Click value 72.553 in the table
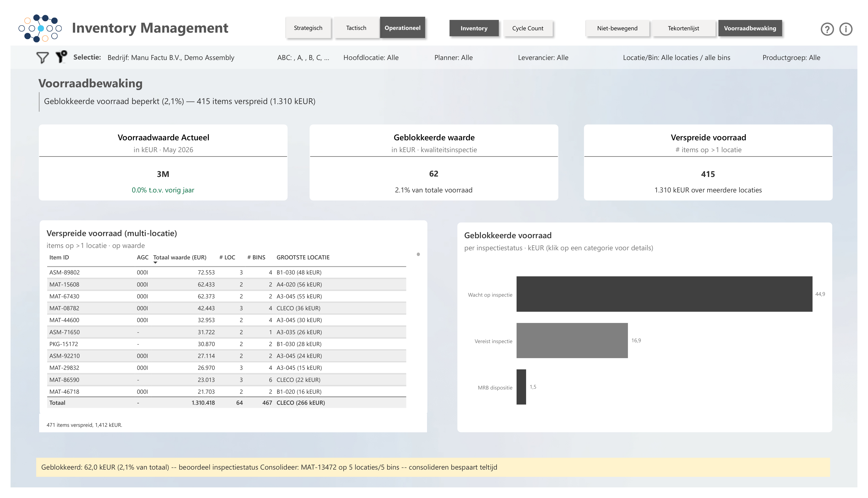 (206, 272)
